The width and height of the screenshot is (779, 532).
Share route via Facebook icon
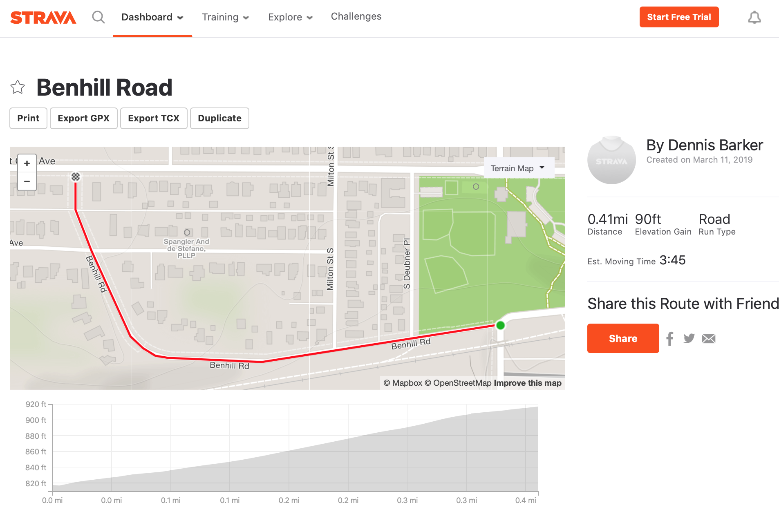tap(669, 338)
